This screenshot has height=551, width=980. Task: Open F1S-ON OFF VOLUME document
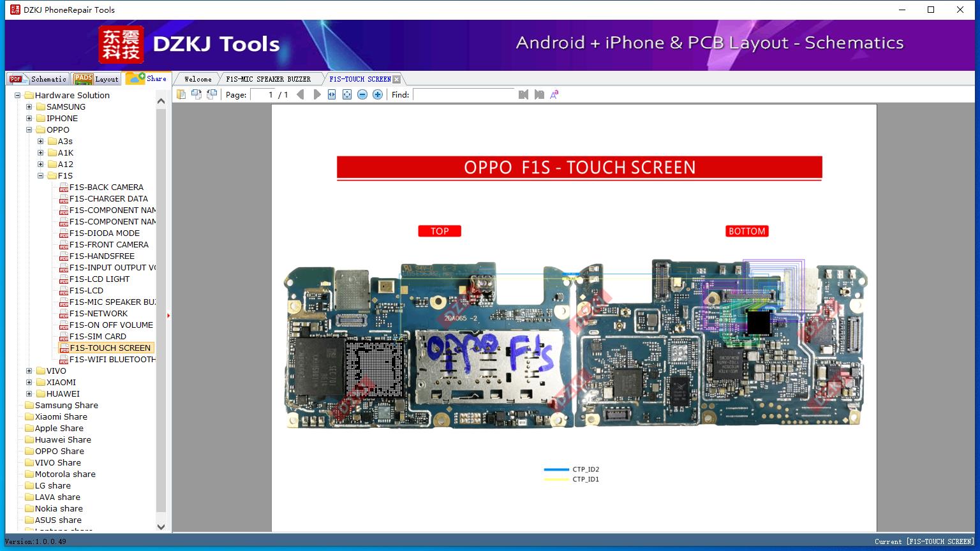111,325
